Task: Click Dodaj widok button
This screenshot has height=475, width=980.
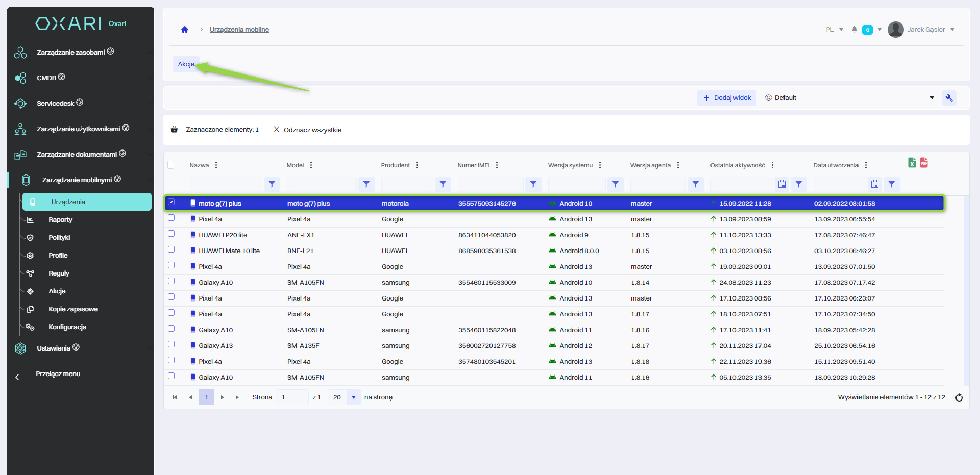Action: tap(727, 98)
